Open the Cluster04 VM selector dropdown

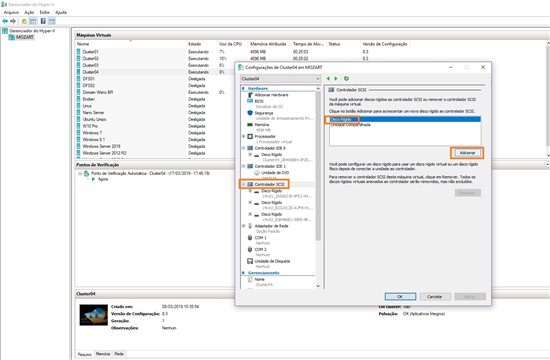pos(280,79)
